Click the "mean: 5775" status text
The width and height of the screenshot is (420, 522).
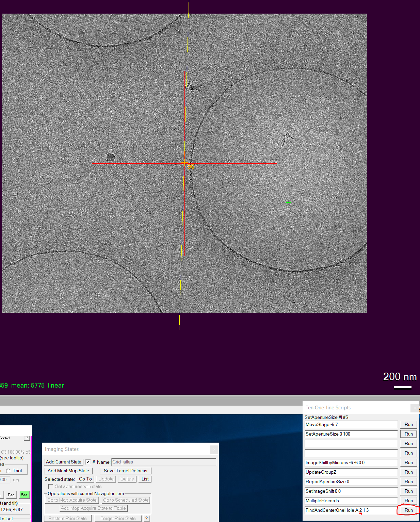(28, 385)
